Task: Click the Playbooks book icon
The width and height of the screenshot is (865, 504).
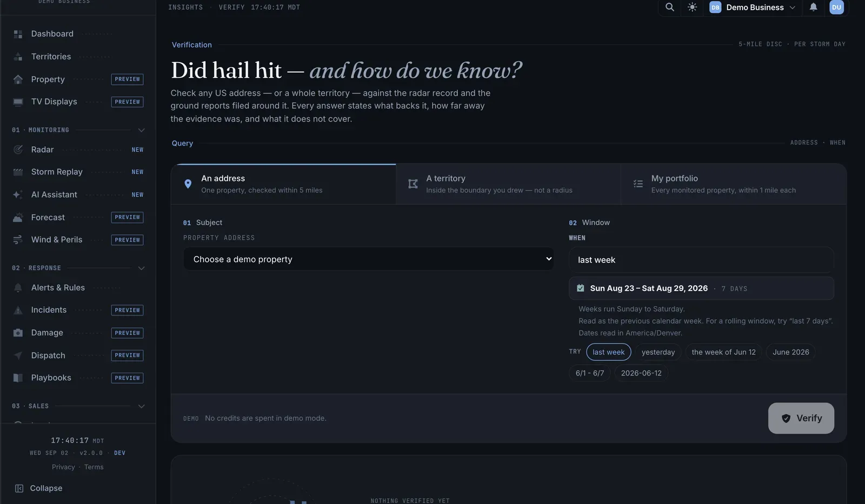Action: pos(18,378)
